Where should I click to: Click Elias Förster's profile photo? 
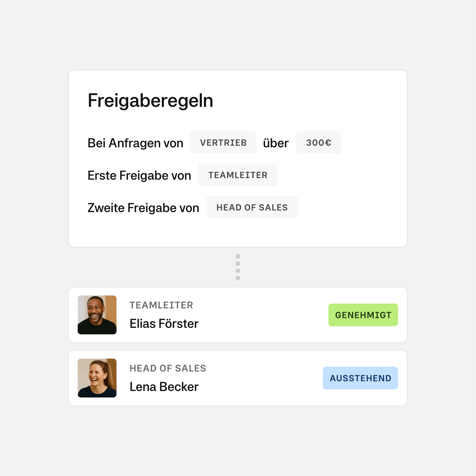click(x=97, y=315)
